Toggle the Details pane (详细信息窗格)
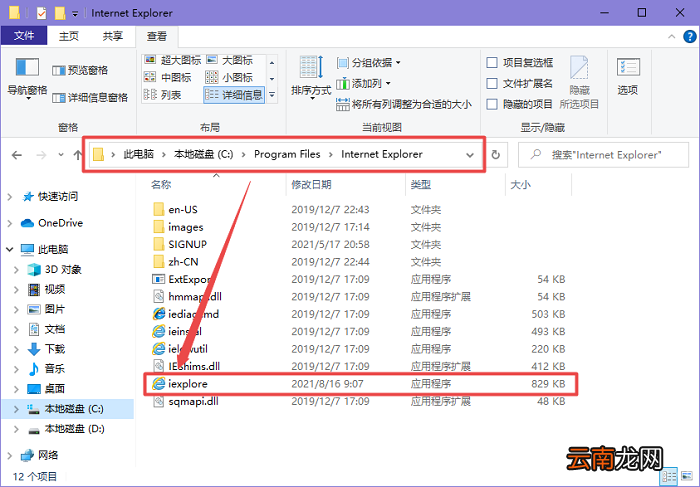This screenshot has width=700, height=487. coord(90,97)
